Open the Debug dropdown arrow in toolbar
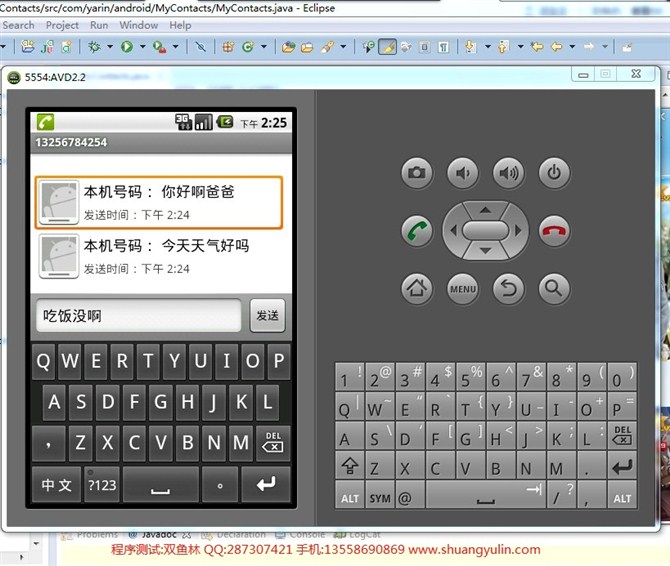Viewport: 670px width, 566px height. click(x=110, y=47)
